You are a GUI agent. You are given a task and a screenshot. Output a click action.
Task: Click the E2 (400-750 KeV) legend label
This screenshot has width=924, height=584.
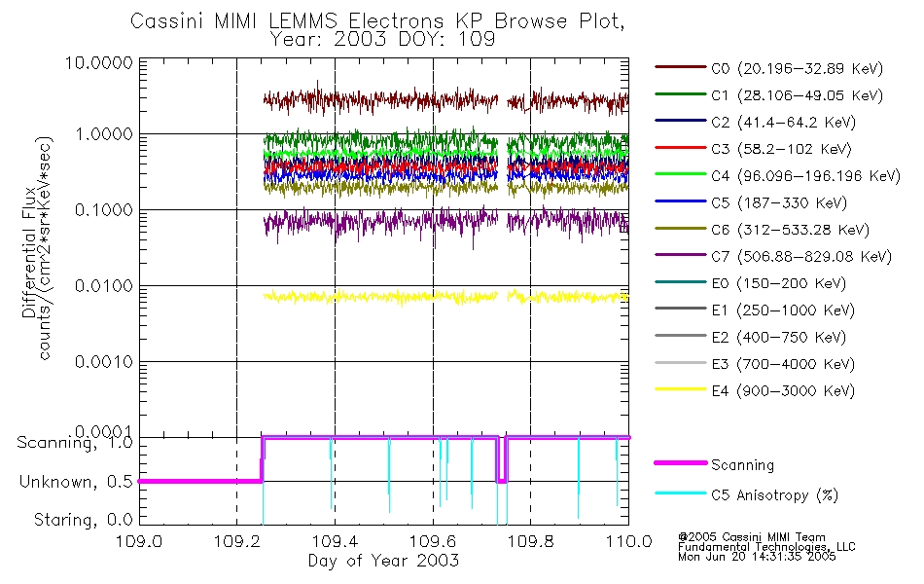(778, 338)
